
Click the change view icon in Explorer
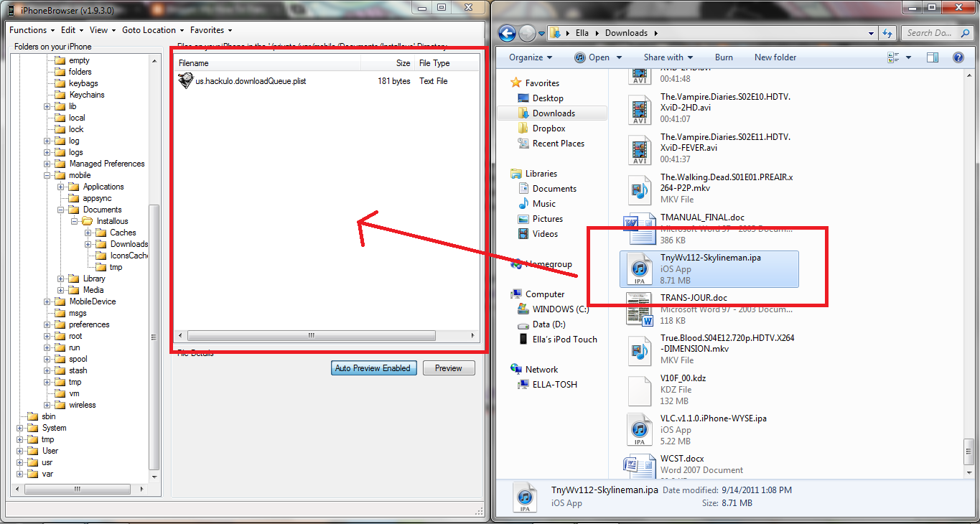point(894,57)
